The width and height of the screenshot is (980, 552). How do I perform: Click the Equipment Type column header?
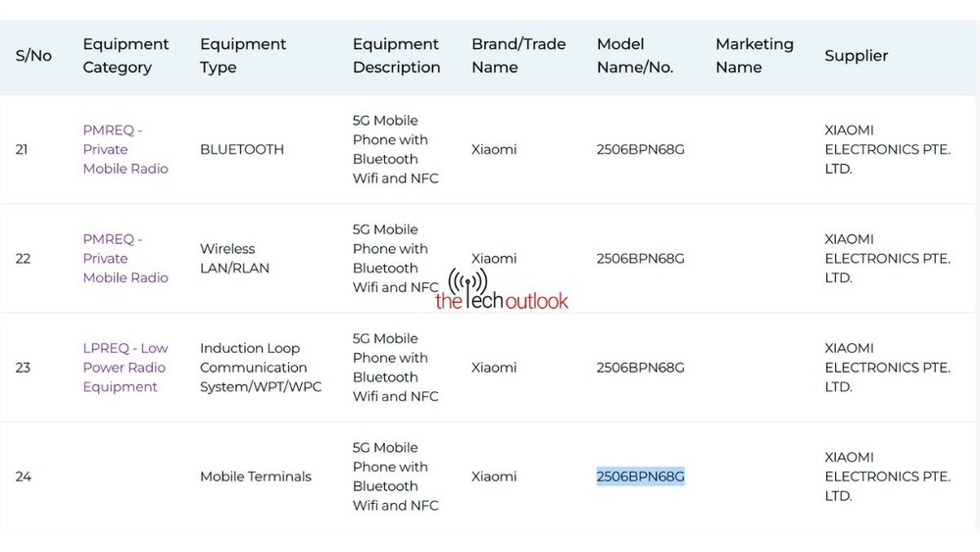point(243,56)
